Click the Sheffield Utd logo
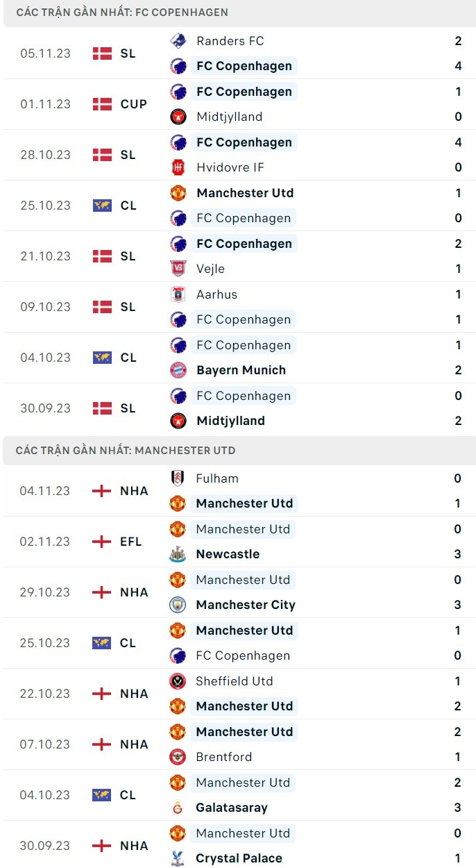The width and height of the screenshot is (476, 868). [178, 681]
